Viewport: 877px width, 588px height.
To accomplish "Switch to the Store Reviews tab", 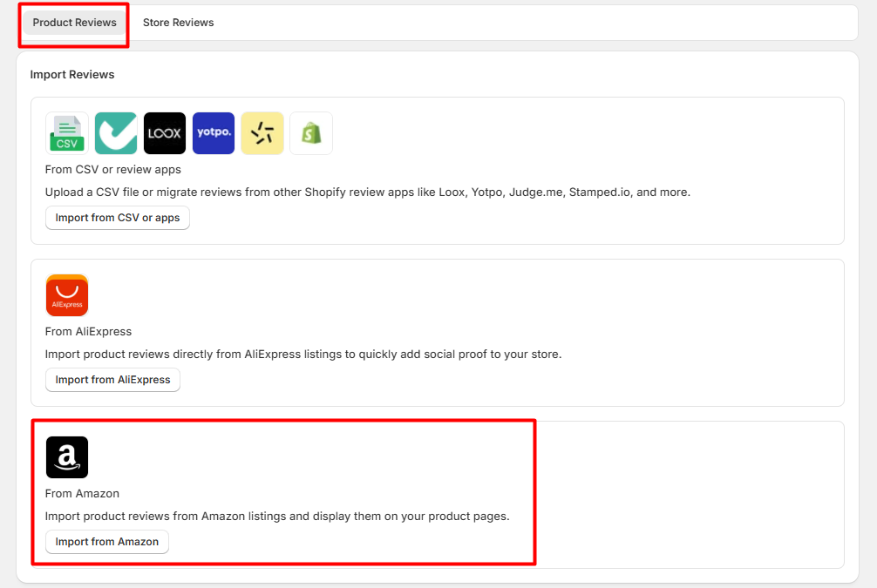I will (179, 23).
